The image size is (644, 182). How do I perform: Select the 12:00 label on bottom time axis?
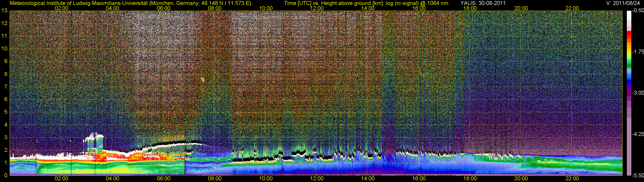point(317,179)
